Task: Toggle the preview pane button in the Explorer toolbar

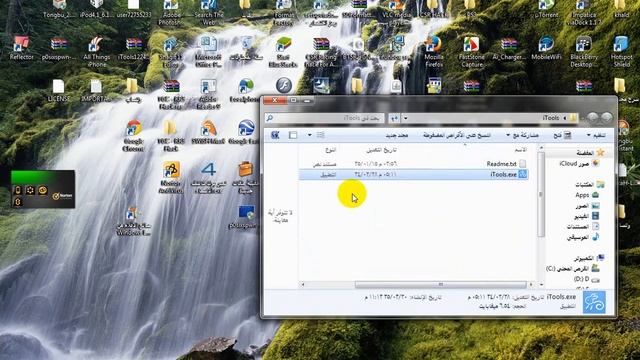Action: pyautogui.click(x=293, y=135)
